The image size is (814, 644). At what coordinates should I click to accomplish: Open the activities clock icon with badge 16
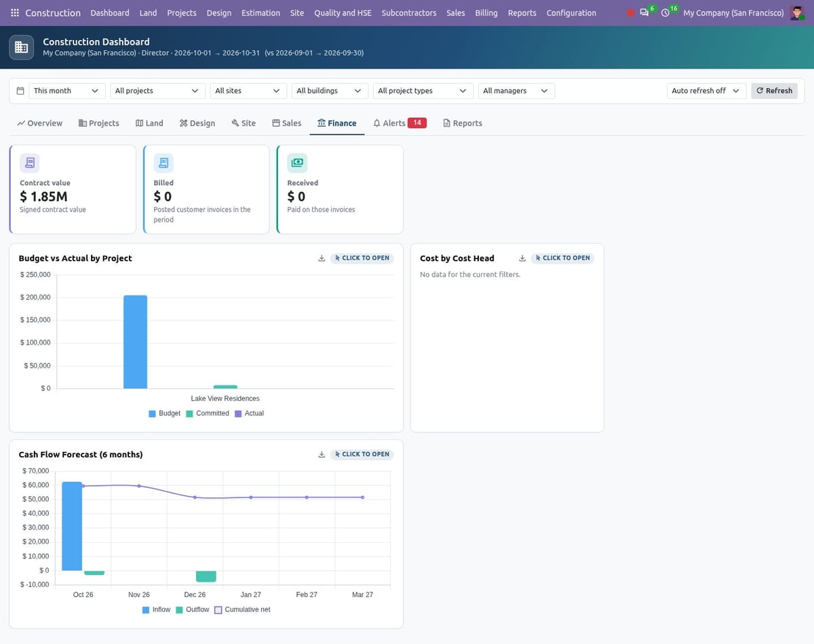(x=665, y=13)
